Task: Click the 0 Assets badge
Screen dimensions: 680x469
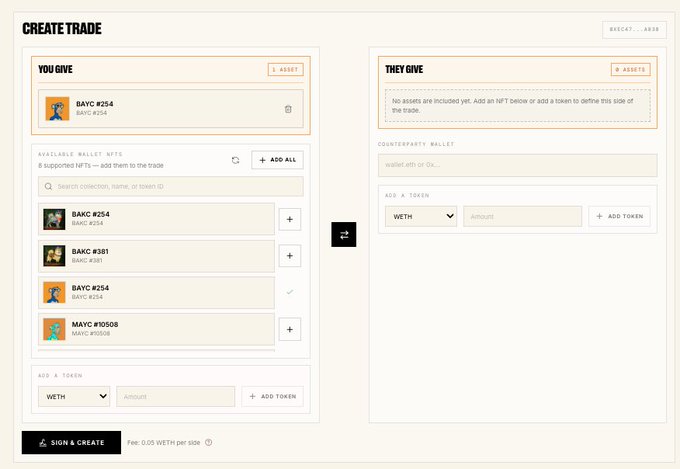Action: click(x=631, y=69)
